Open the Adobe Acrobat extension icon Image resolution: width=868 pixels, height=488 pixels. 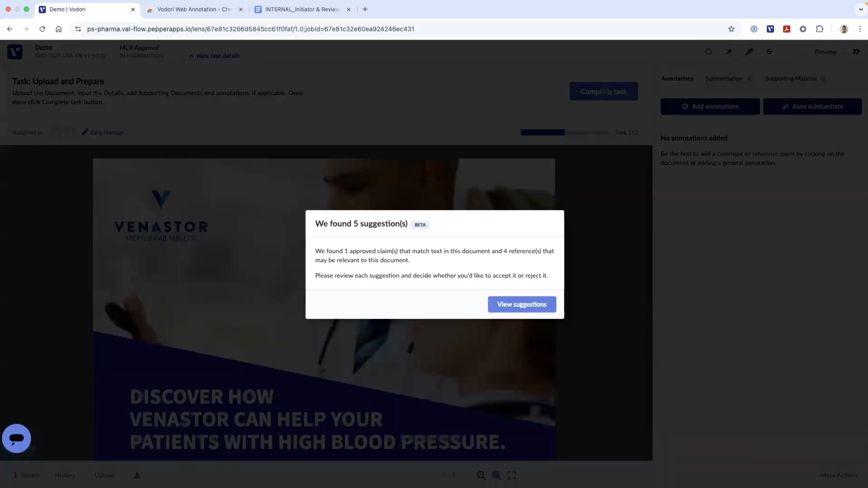[x=787, y=29]
